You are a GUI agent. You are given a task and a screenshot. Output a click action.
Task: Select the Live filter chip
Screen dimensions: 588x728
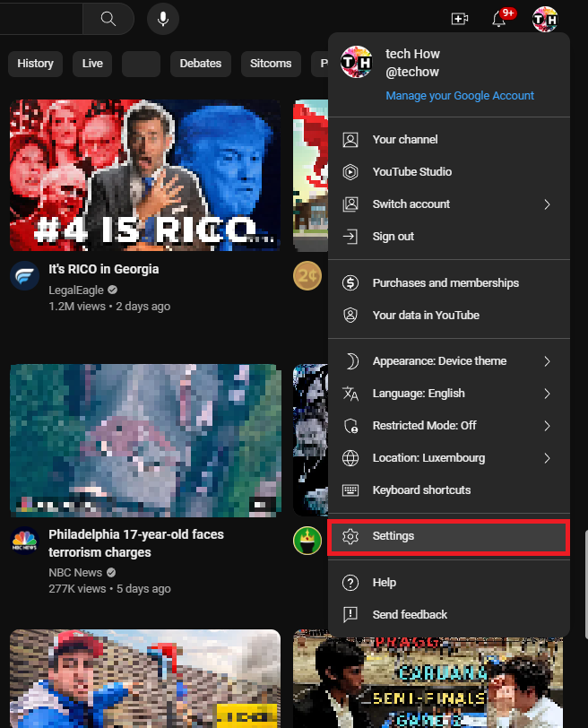[x=92, y=64]
